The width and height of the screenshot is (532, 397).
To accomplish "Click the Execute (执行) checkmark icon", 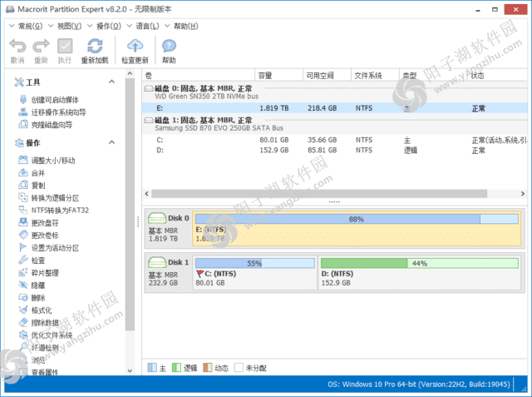I will coord(65,46).
